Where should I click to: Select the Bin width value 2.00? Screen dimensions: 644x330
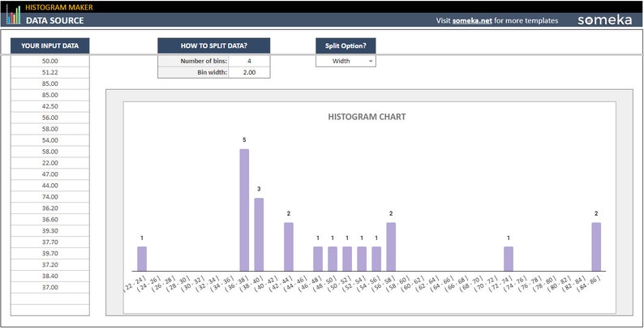pyautogui.click(x=249, y=72)
